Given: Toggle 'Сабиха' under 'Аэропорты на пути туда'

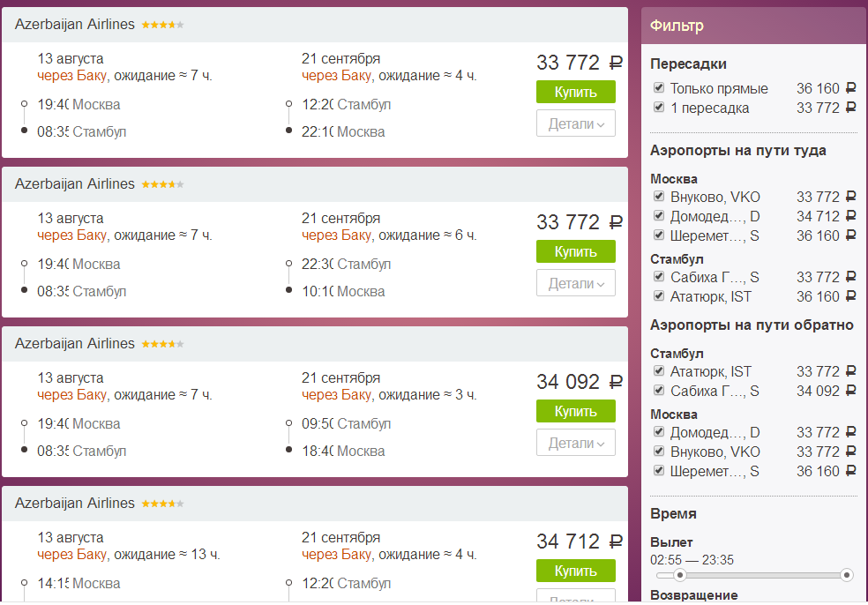Looking at the screenshot, I should coord(659,277).
